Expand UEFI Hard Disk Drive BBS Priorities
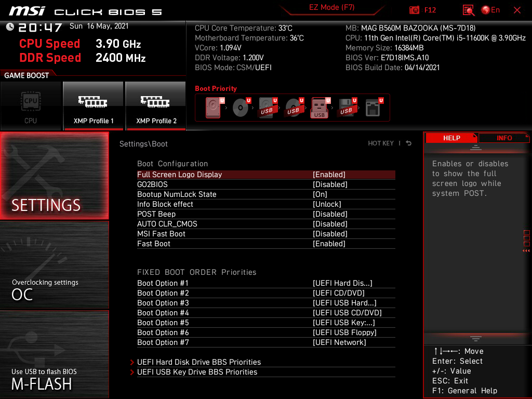Screen dimensions: 532x399 point(263,362)
